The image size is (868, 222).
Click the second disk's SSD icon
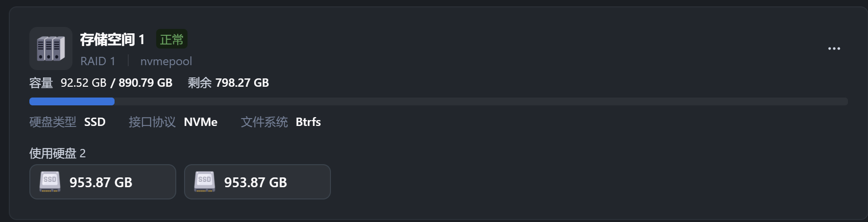click(x=205, y=182)
